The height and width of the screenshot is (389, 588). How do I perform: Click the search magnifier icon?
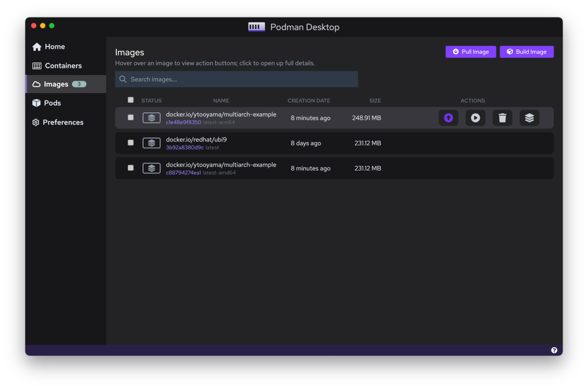coord(123,79)
